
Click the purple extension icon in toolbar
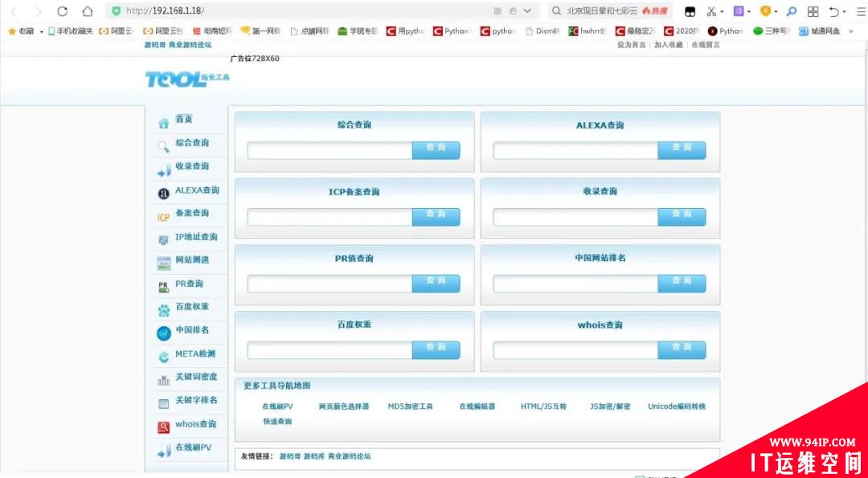pyautogui.click(x=739, y=11)
